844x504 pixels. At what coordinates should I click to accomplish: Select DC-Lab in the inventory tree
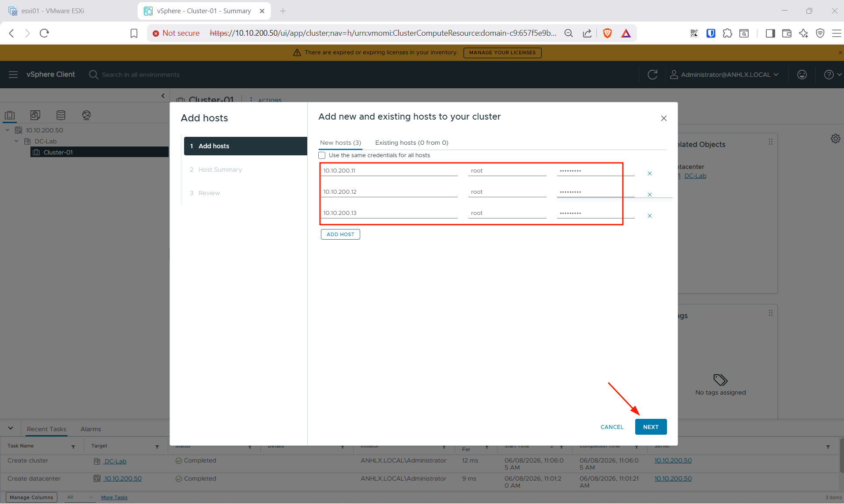click(45, 141)
